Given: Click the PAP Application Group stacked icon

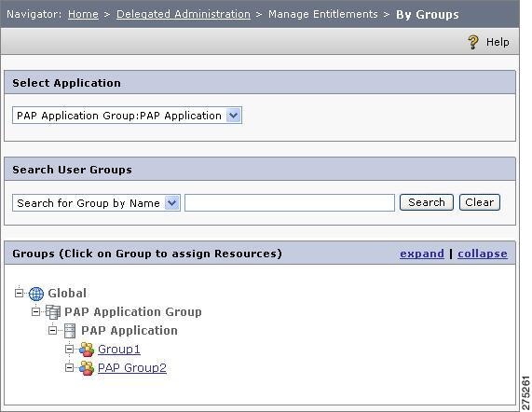Looking at the screenshot, I should 53,312.
